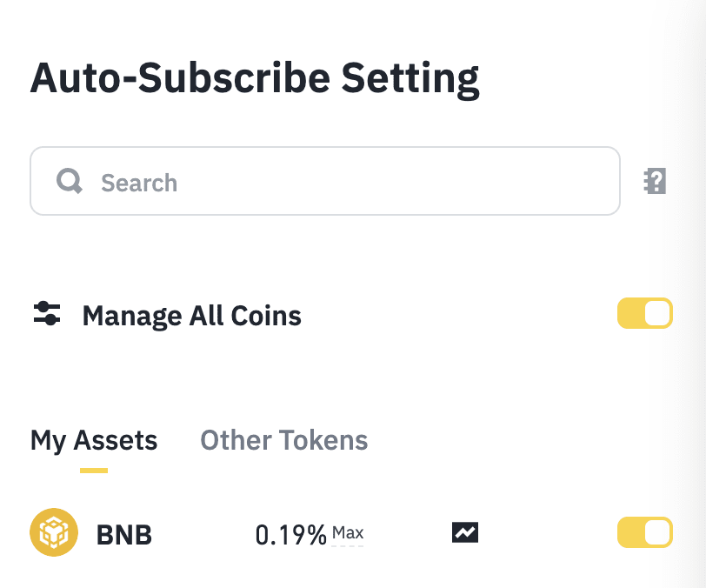The image size is (706, 588).
Task: Toggle the Manage All Coins switch
Action: point(644,314)
